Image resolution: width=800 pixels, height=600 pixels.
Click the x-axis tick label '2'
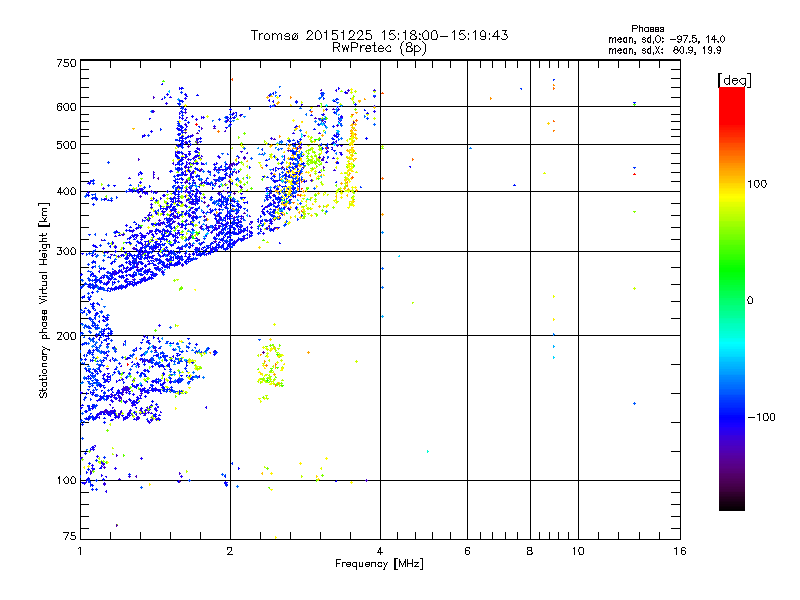click(230, 551)
